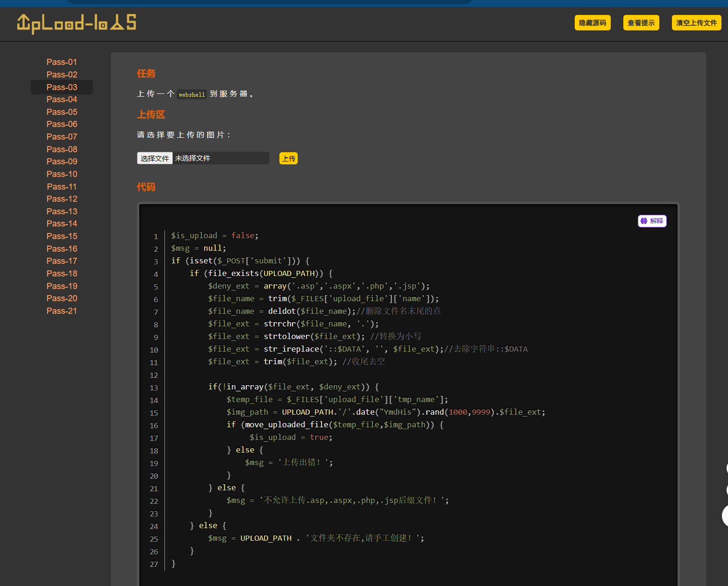Open Pass-09 challenge

point(62,162)
